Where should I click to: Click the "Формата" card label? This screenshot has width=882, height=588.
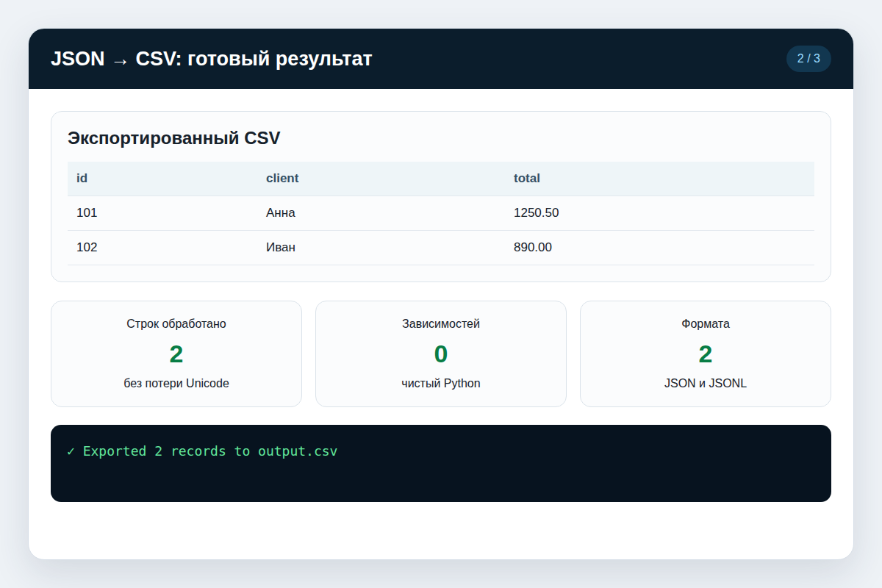[706, 324]
